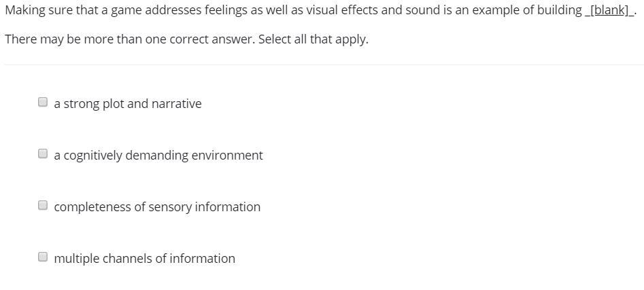Click the 'multiple channels of information' label text
This screenshot has width=644, height=290.
[144, 259]
